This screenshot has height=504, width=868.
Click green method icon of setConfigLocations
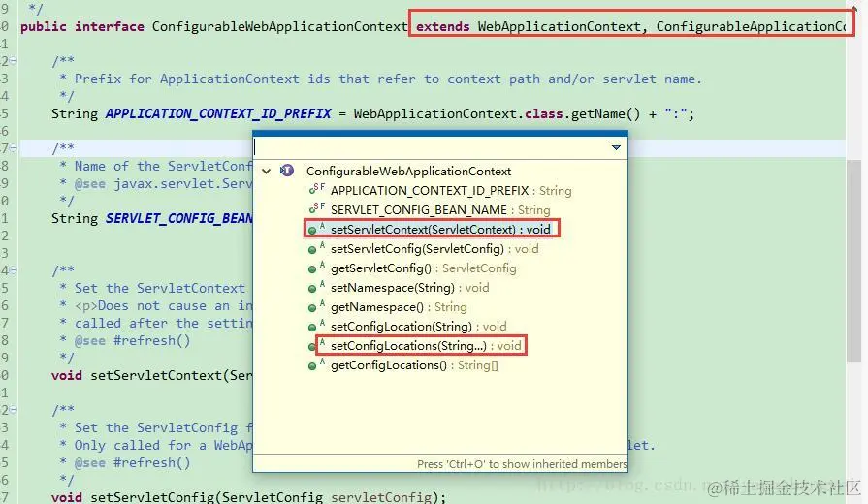point(312,346)
